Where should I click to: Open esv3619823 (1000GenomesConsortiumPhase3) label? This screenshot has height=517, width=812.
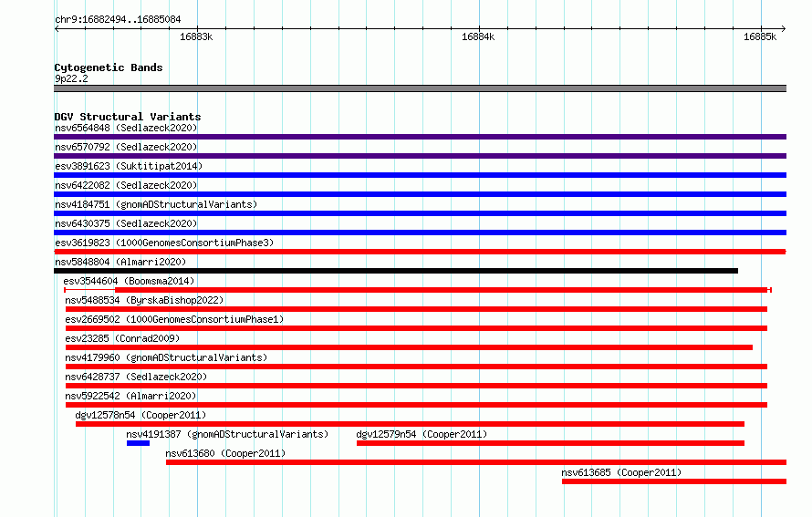[164, 243]
